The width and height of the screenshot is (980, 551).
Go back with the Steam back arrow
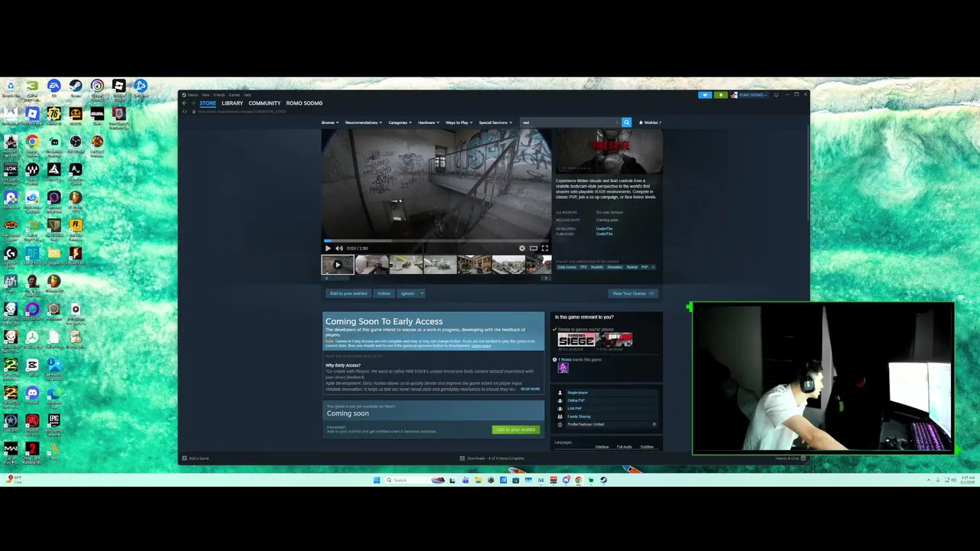184,103
